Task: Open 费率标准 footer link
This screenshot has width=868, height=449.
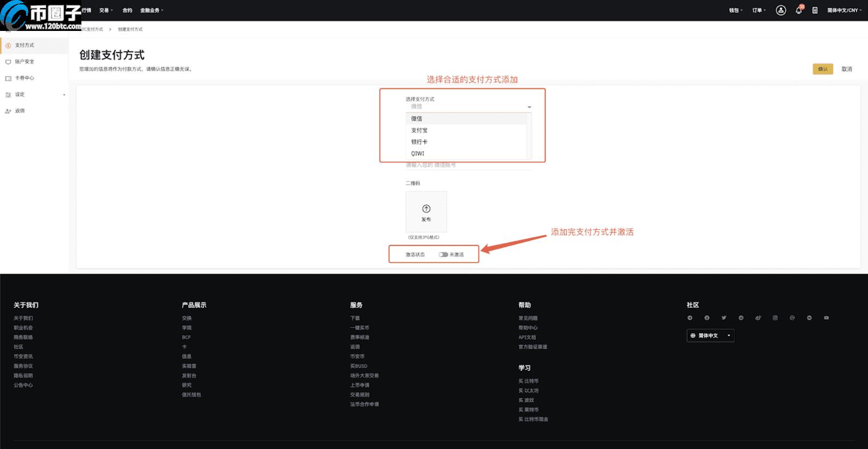Action: pyautogui.click(x=360, y=338)
